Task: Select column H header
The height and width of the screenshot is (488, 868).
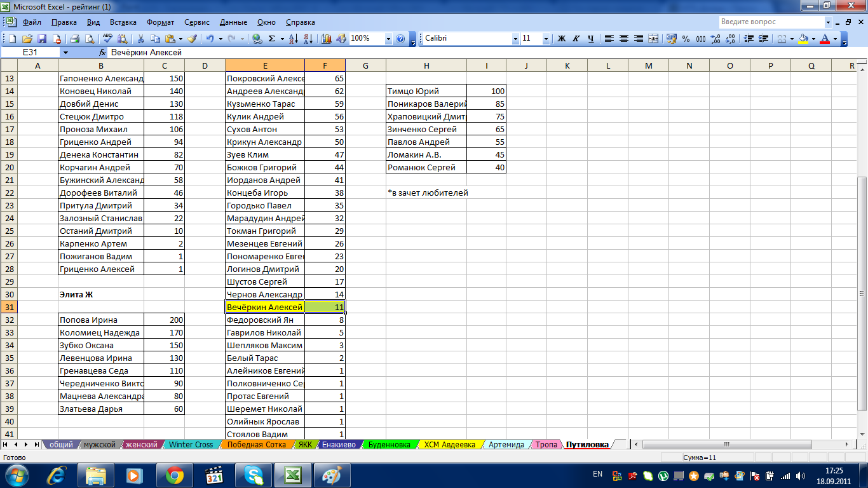Action: click(x=426, y=65)
